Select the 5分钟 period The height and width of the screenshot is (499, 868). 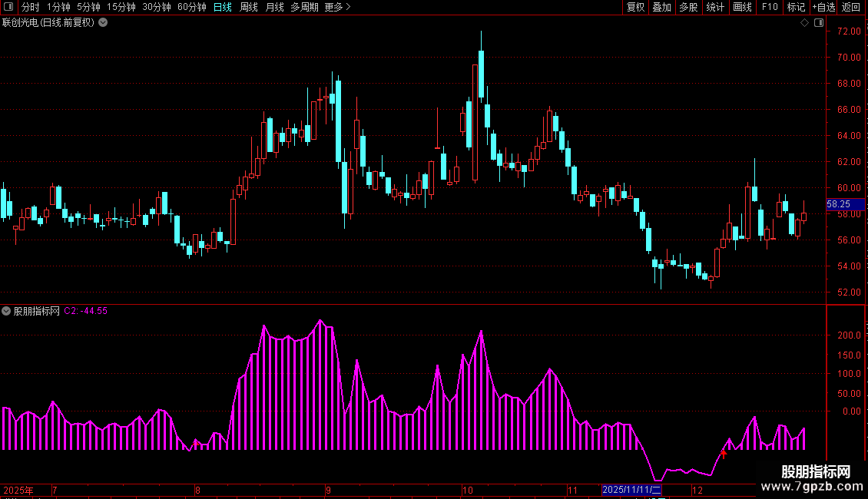pos(88,7)
